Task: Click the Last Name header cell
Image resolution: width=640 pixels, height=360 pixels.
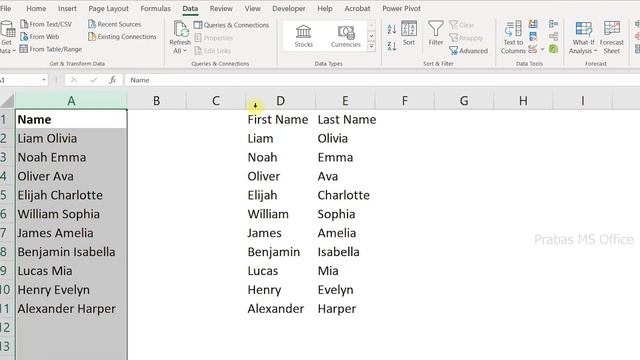Action: click(x=345, y=119)
